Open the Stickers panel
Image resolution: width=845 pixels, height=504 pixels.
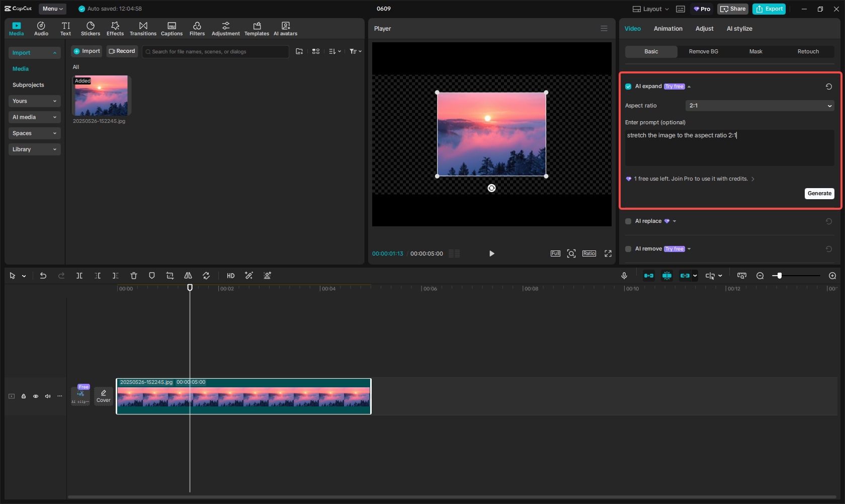tap(91, 28)
